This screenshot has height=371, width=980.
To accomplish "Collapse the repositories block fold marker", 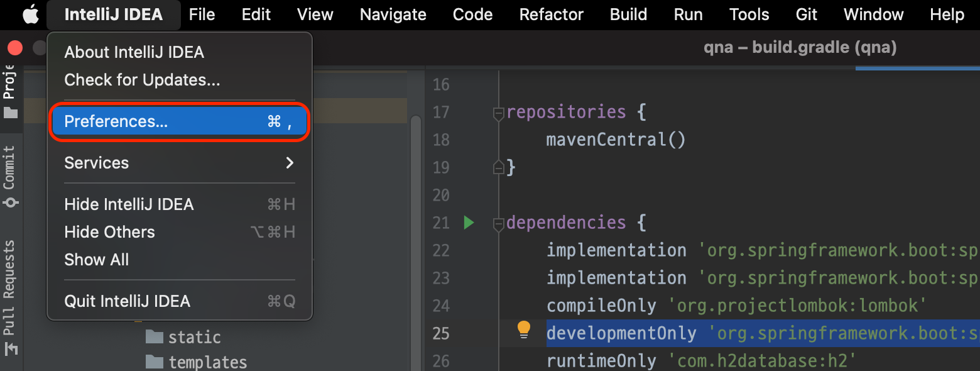I will pos(499,113).
